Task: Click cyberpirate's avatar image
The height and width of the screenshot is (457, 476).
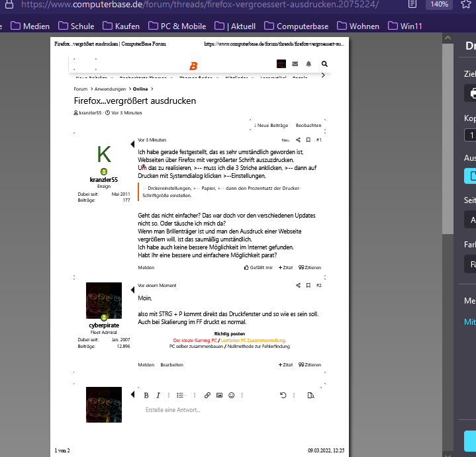Action: point(104,300)
